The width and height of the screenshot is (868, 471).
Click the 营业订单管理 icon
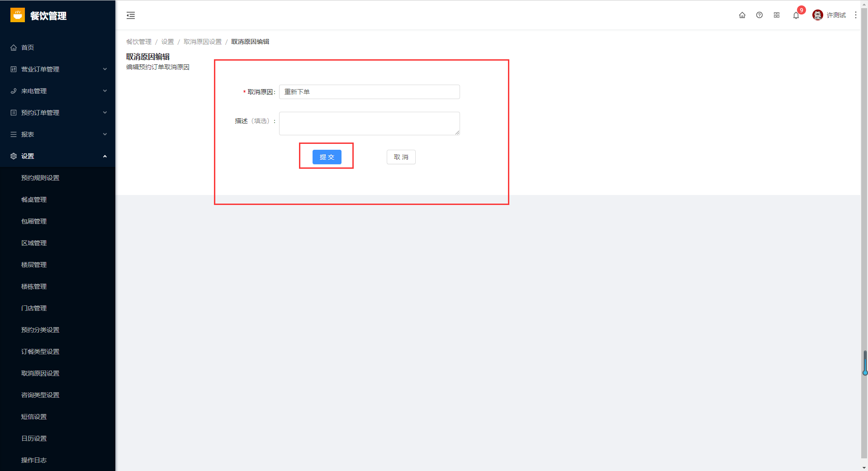[14, 69]
